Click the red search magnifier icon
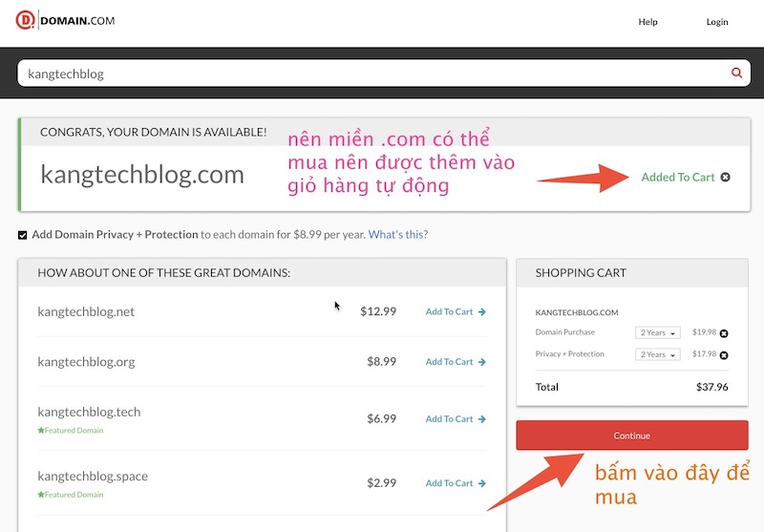 pos(736,73)
